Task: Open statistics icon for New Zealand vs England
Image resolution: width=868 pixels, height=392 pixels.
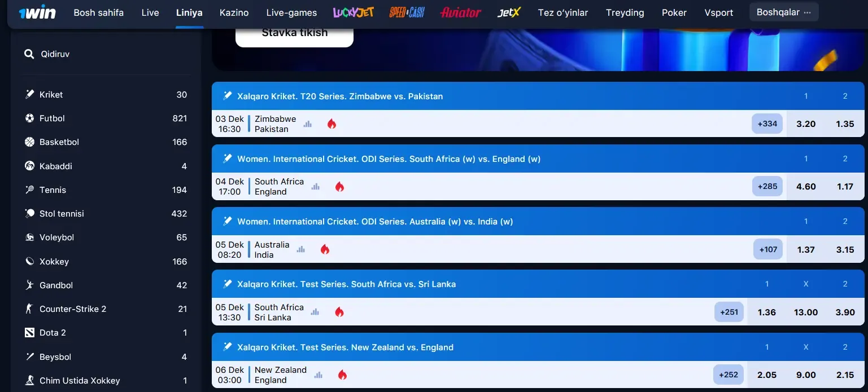Action: pos(319,375)
